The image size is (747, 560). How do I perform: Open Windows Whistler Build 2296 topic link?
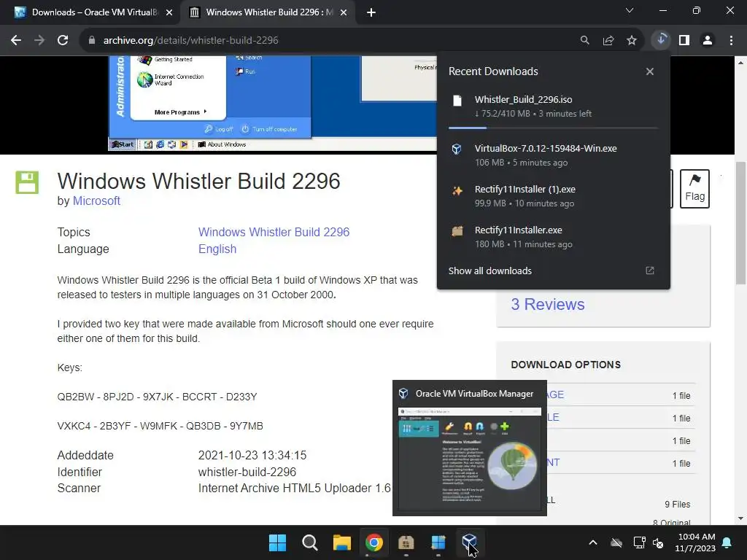coord(274,232)
